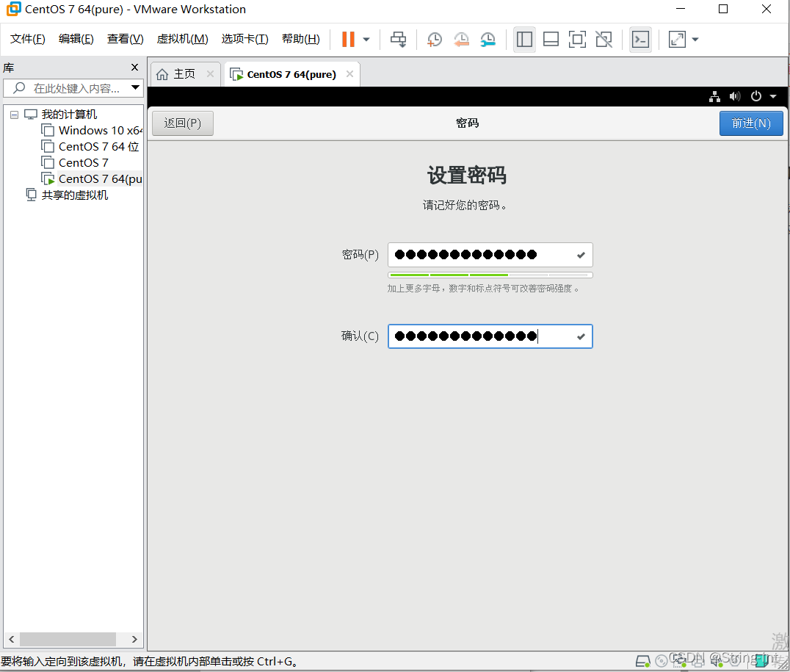Image resolution: width=790 pixels, height=672 pixels.
Task: Select Windows 10 x64 in library
Action: coord(100,131)
